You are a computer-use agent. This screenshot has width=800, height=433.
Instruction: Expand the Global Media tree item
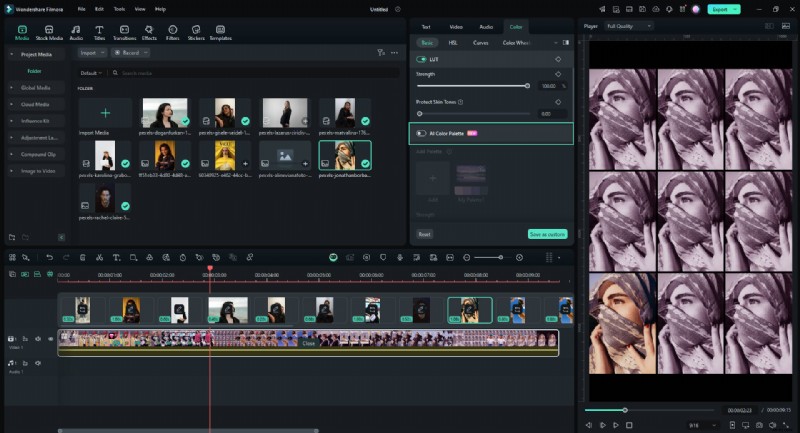[35, 87]
